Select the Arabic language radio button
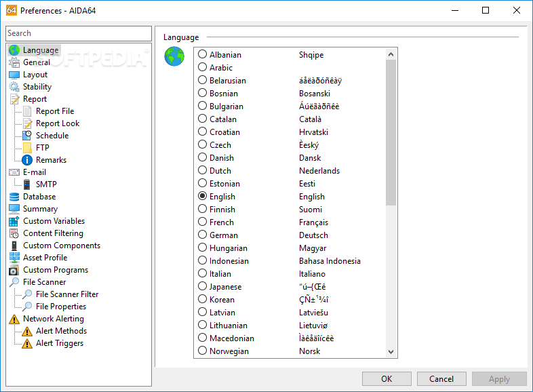533x392 pixels. (203, 67)
